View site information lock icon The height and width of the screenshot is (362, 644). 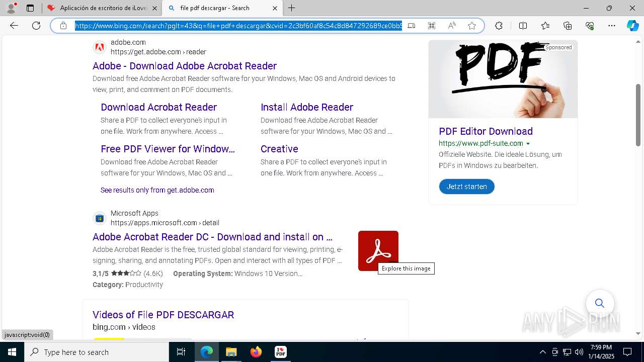(x=63, y=26)
